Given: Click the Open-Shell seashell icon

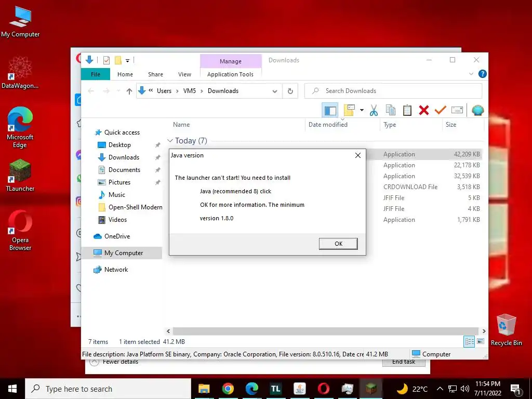Looking at the screenshot, I should [x=478, y=110].
